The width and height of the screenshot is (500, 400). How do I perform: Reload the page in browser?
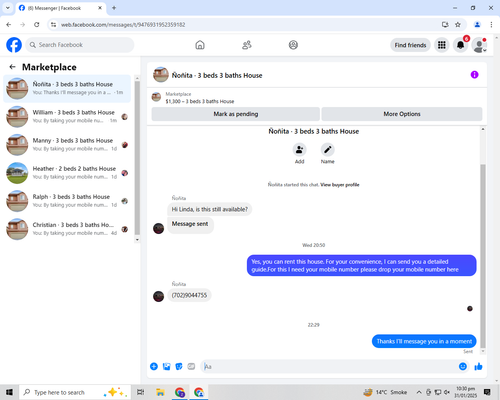click(37, 25)
